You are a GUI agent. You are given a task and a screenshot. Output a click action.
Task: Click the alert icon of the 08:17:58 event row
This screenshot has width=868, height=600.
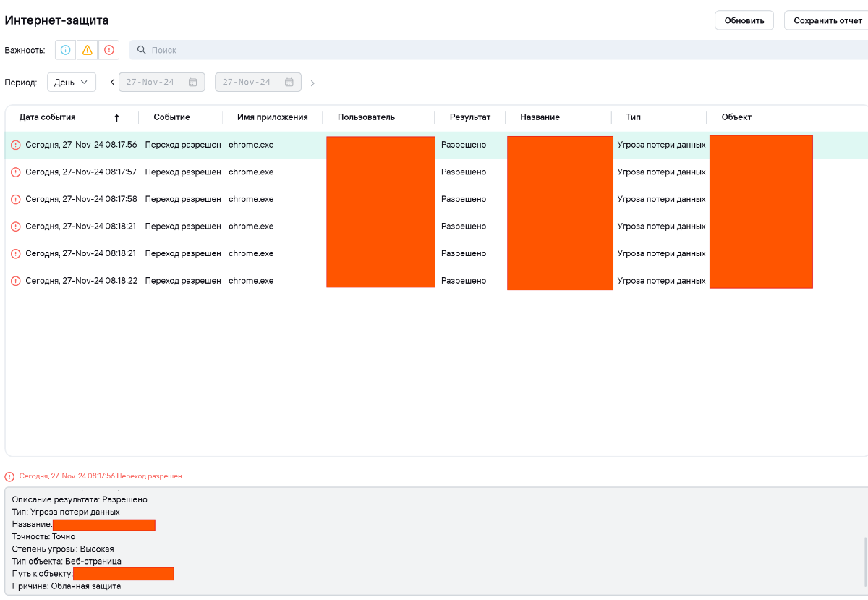[16, 199]
